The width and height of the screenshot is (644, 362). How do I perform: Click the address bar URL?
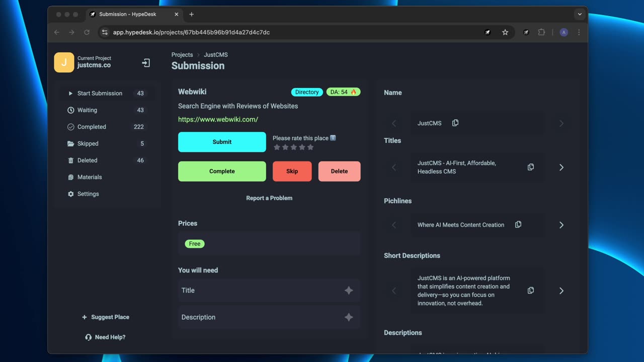coord(191,32)
